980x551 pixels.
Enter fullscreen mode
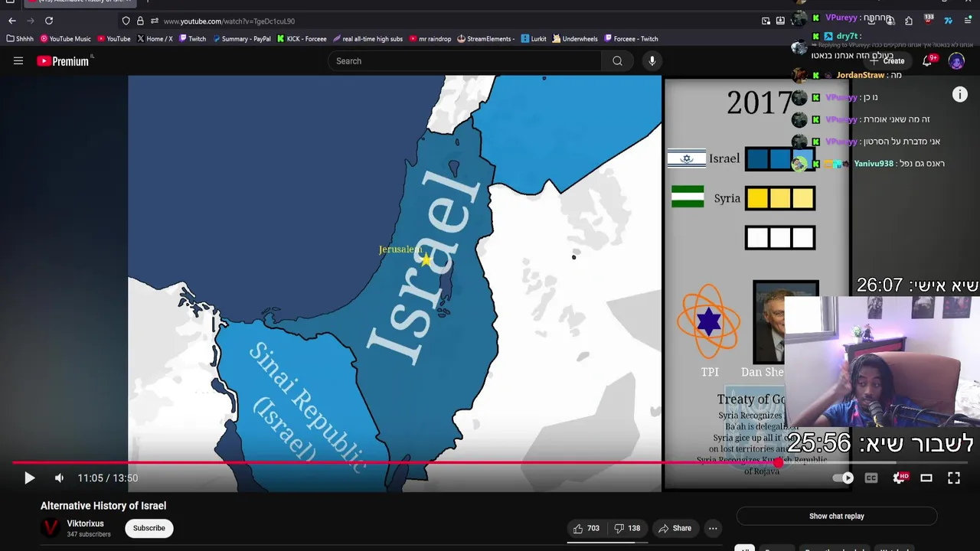(x=954, y=478)
